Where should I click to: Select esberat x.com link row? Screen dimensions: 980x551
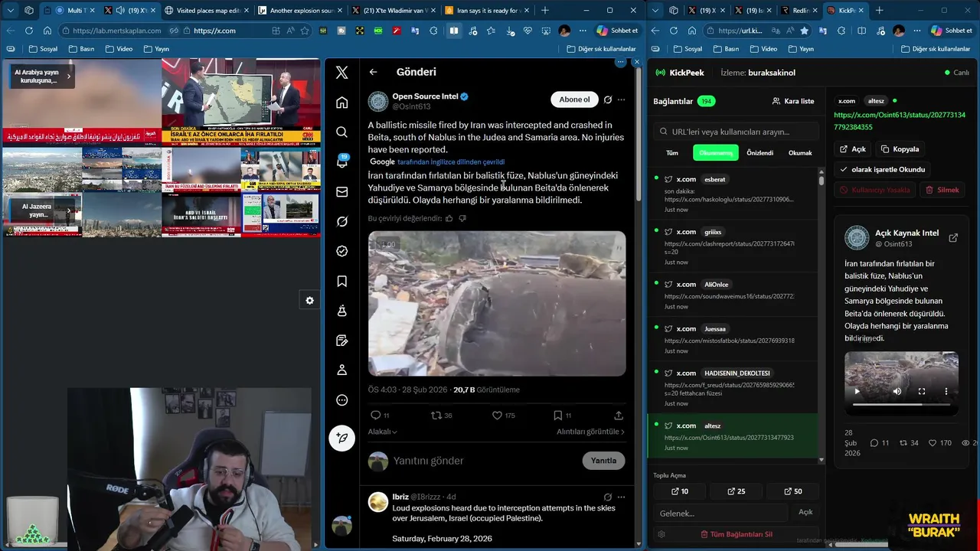733,194
